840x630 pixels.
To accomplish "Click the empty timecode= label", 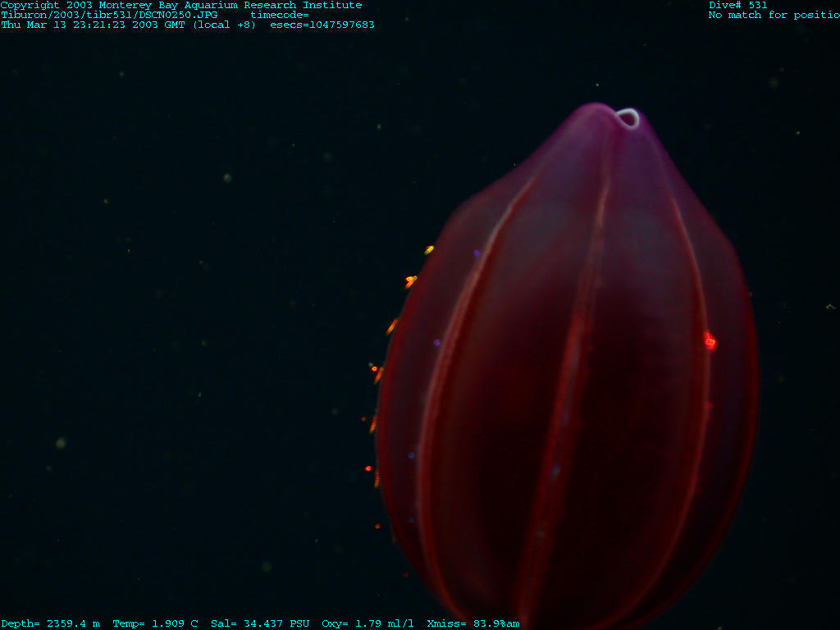I will pos(279,15).
